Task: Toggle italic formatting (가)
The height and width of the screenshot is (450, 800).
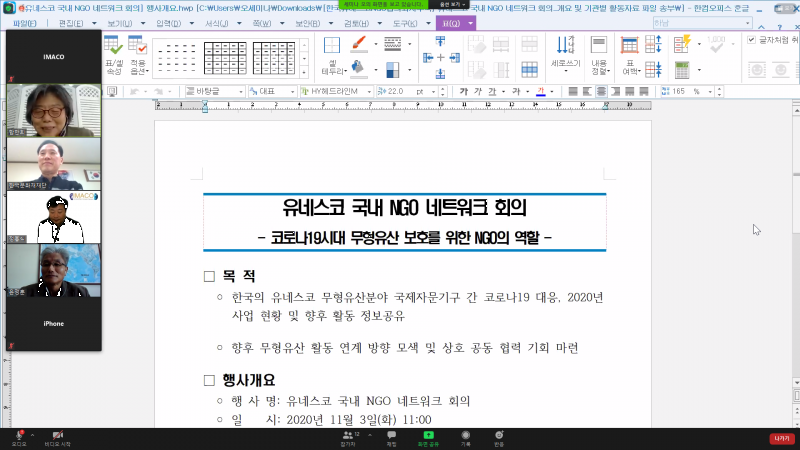Action: (478, 91)
